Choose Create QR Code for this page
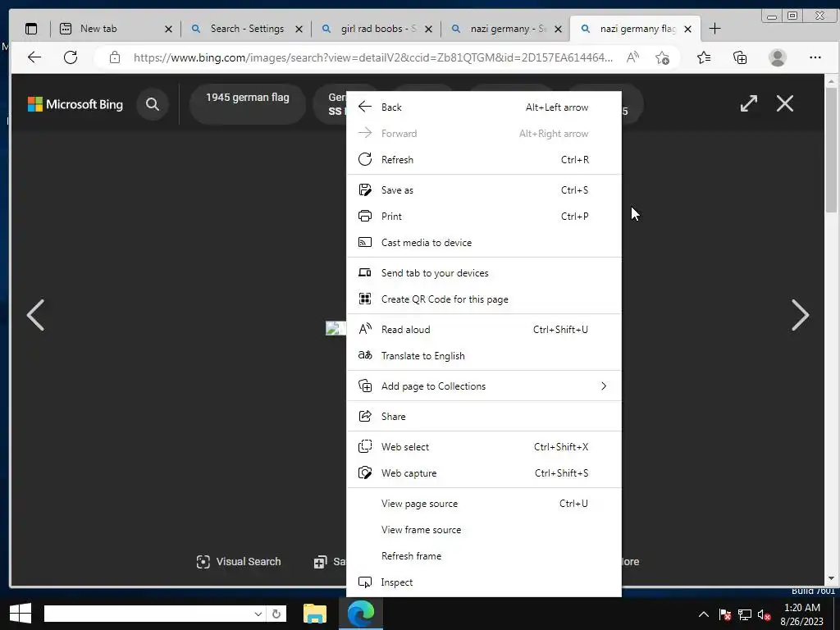The image size is (840, 630). [484, 299]
